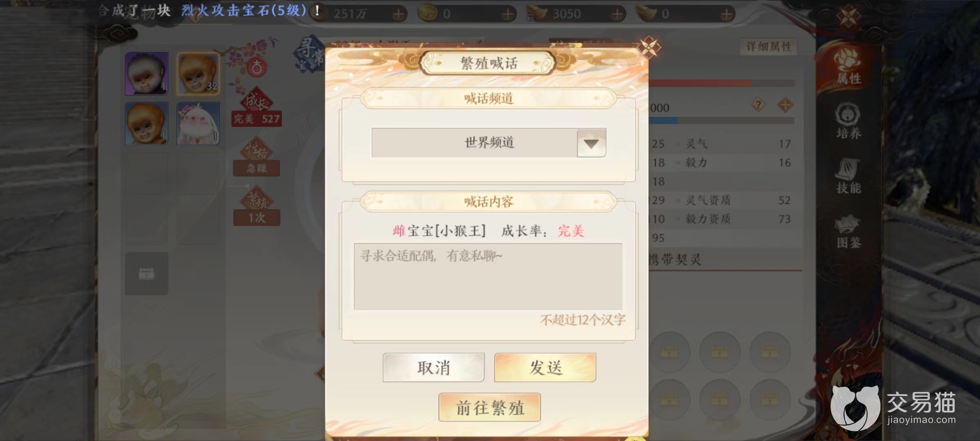The image size is (980, 441).
Task: Open the 世界频道 channel combo box
Action: tap(489, 143)
